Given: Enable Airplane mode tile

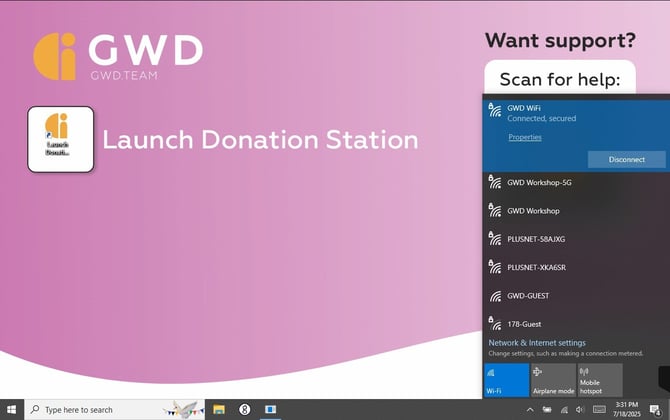Looking at the screenshot, I should click(553, 380).
